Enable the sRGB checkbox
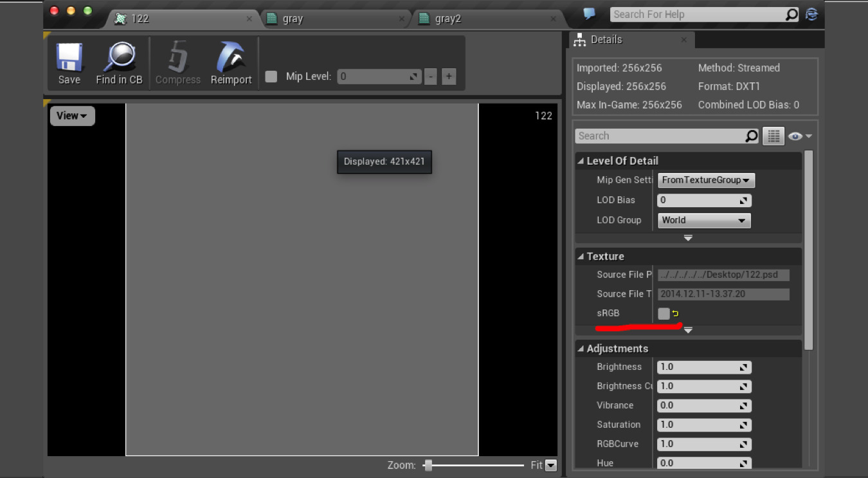 pyautogui.click(x=664, y=313)
